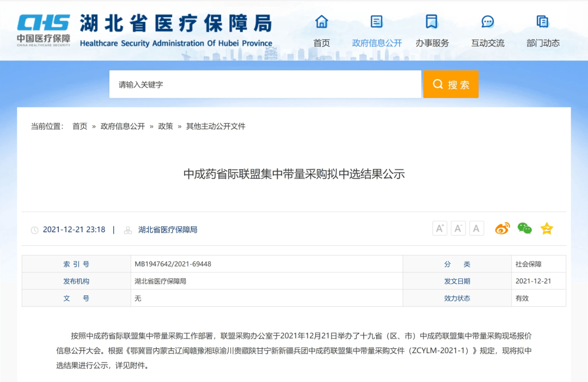Click the 发文日期 label cell
The width and height of the screenshot is (588, 382).
point(457,281)
